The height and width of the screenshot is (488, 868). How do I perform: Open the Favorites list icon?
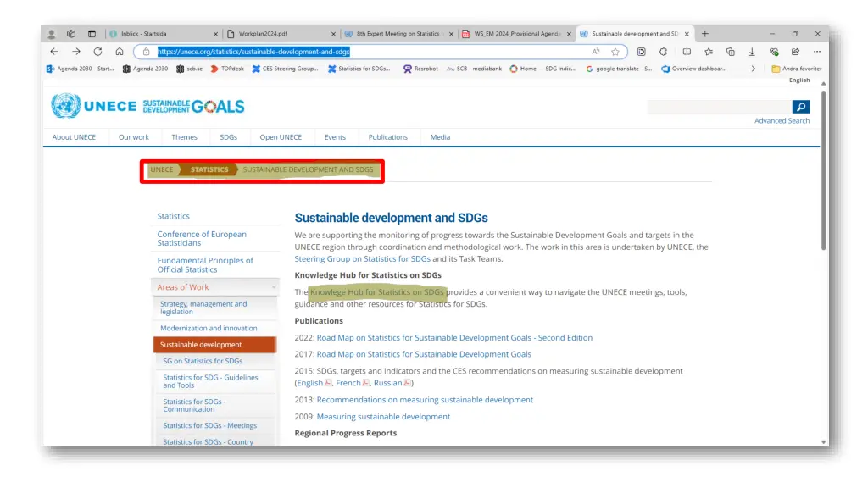(709, 52)
